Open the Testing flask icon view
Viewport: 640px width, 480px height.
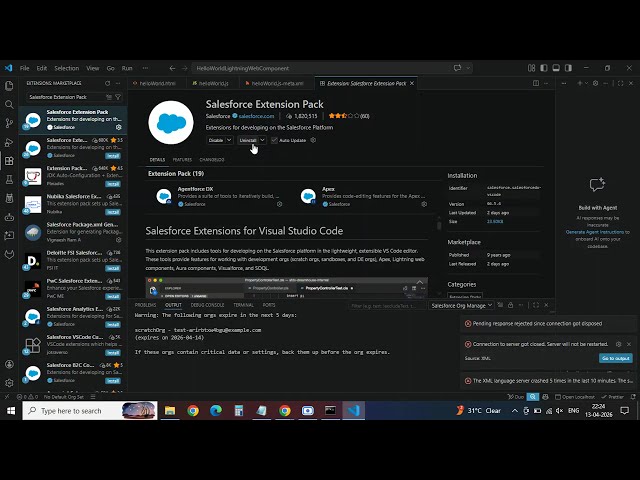click(x=9, y=180)
